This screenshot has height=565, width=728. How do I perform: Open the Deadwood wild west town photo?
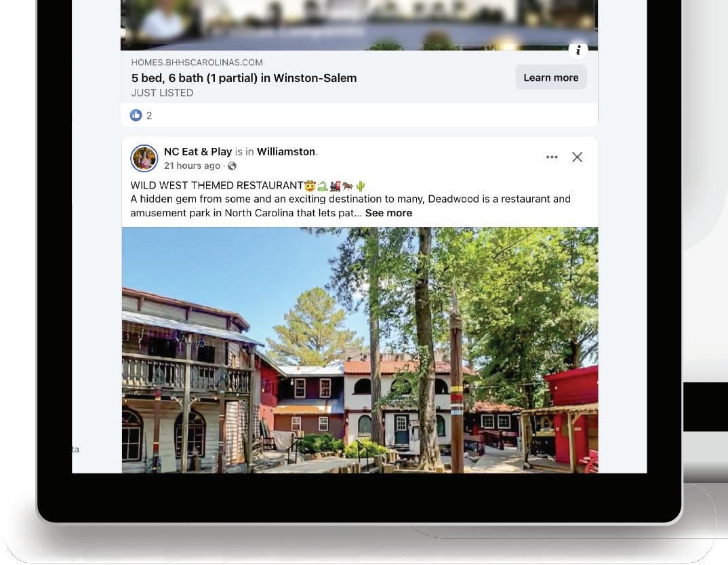click(x=360, y=350)
